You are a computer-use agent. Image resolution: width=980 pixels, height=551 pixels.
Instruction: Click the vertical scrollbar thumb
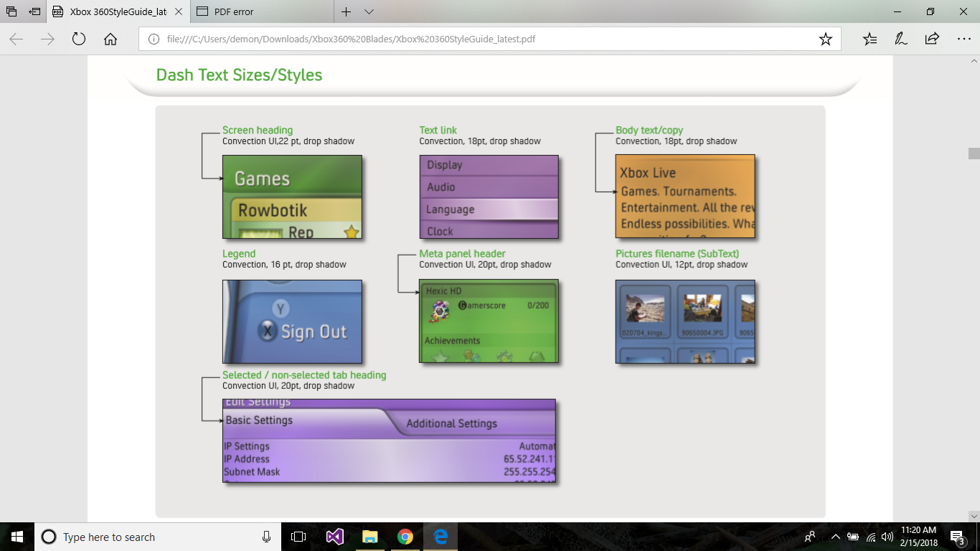[x=974, y=153]
